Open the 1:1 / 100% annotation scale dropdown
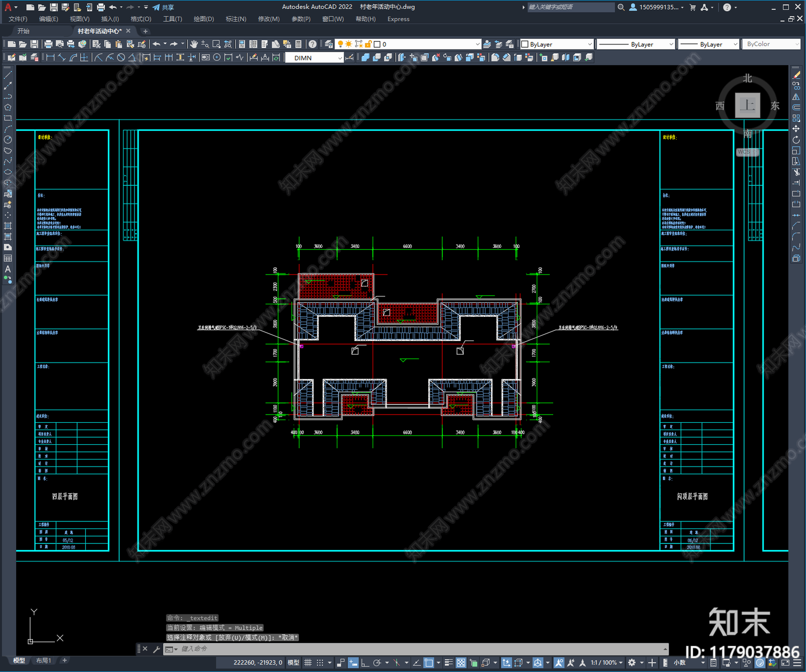806x672 pixels. [607, 662]
